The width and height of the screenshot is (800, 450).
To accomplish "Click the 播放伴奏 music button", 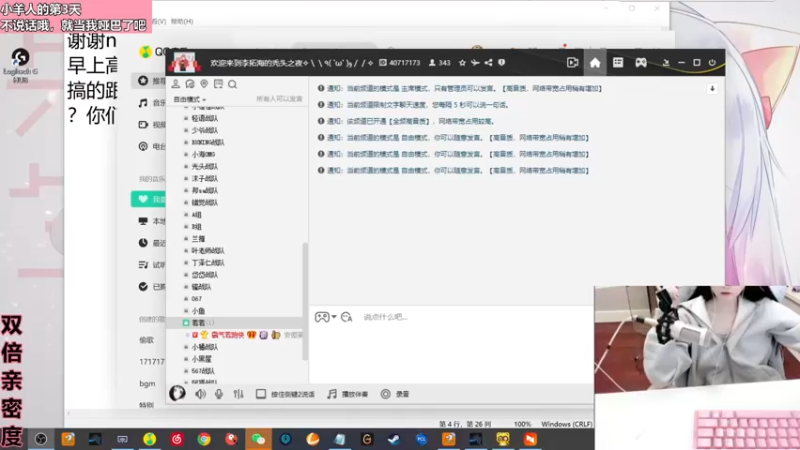I will (347, 394).
